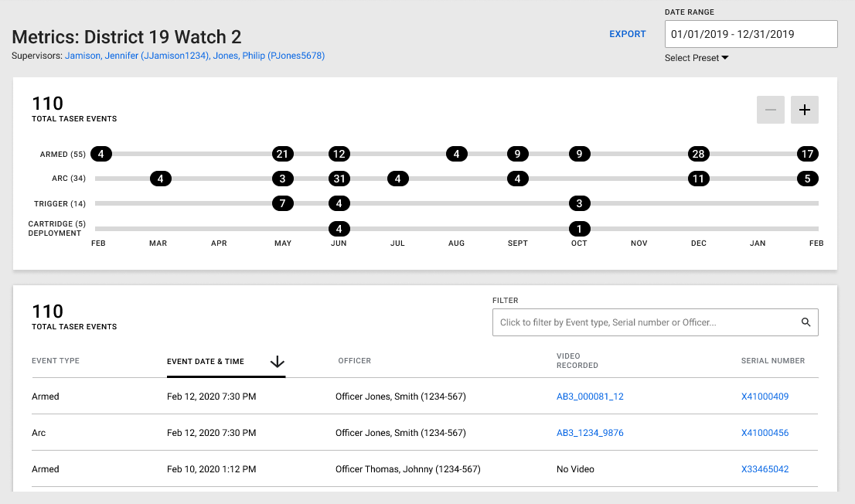Click the search icon in the filter box
Image resolution: width=855 pixels, height=504 pixels.
[806, 322]
